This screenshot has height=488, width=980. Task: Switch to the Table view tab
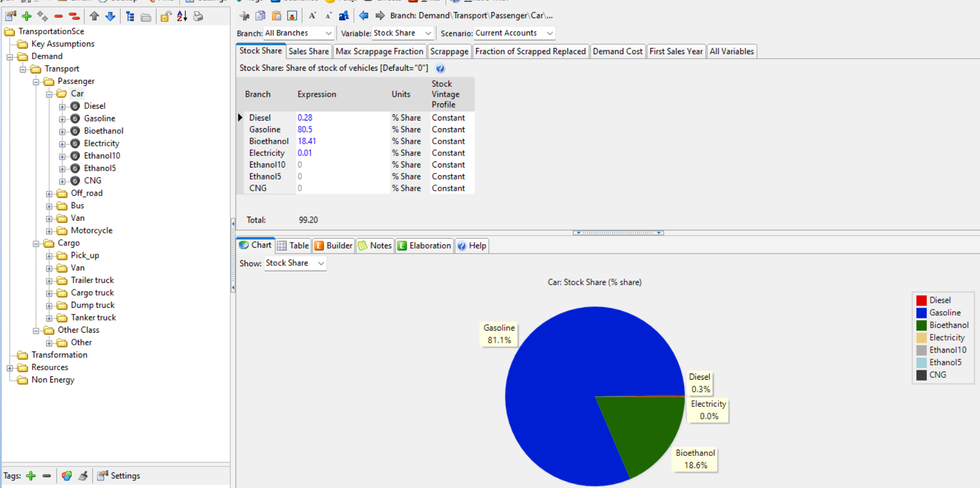pos(293,245)
